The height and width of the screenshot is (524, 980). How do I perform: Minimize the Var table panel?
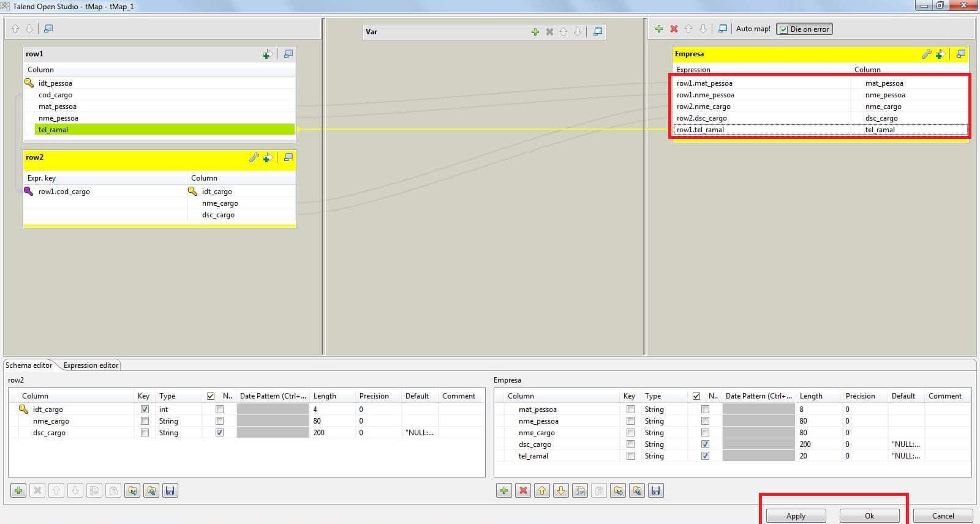pyautogui.click(x=598, y=32)
